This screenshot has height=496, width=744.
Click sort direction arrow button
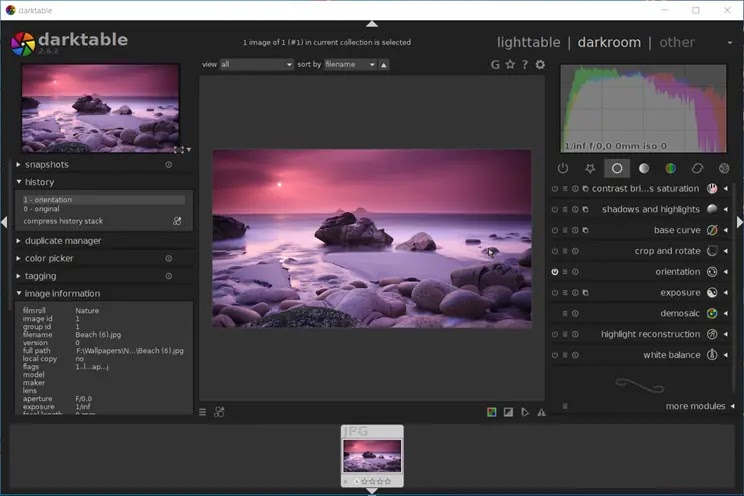coord(384,65)
